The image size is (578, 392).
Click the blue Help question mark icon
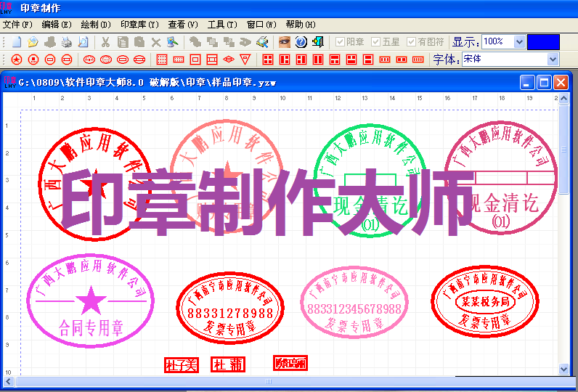[301, 42]
